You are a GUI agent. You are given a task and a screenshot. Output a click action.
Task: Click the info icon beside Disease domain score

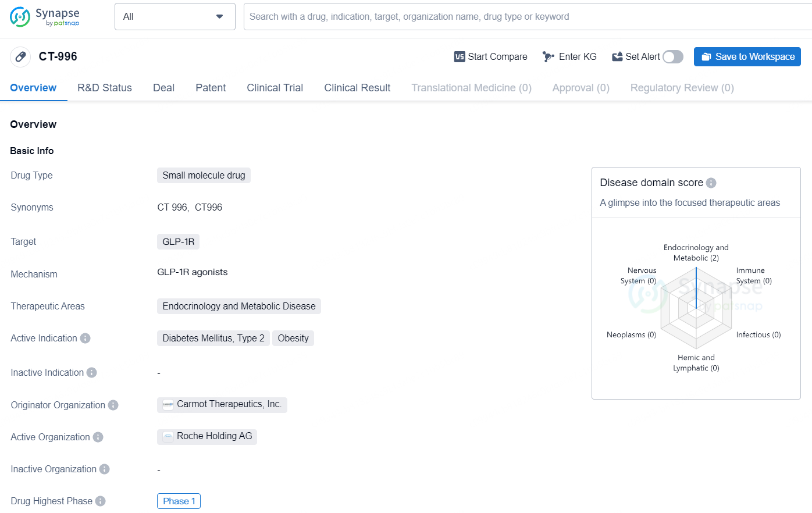click(x=711, y=183)
